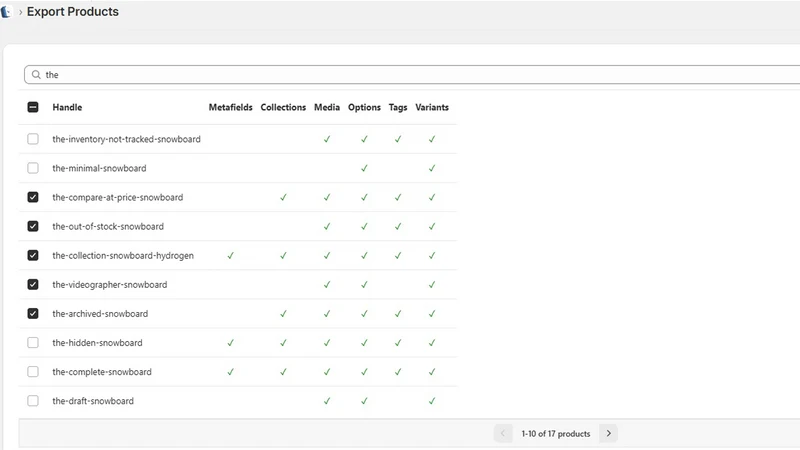This screenshot has height=450, width=800.
Task: Click the Media column header
Action: (x=327, y=107)
